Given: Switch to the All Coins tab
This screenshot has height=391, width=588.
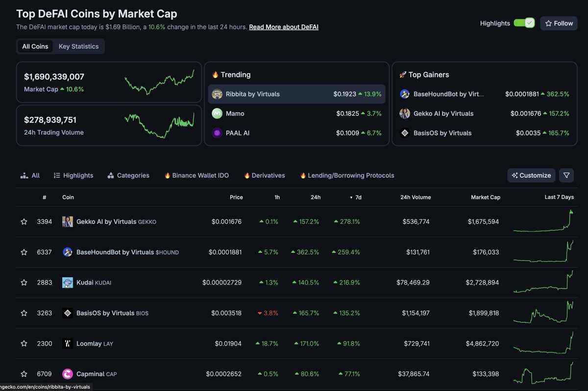Looking at the screenshot, I should tap(35, 47).
